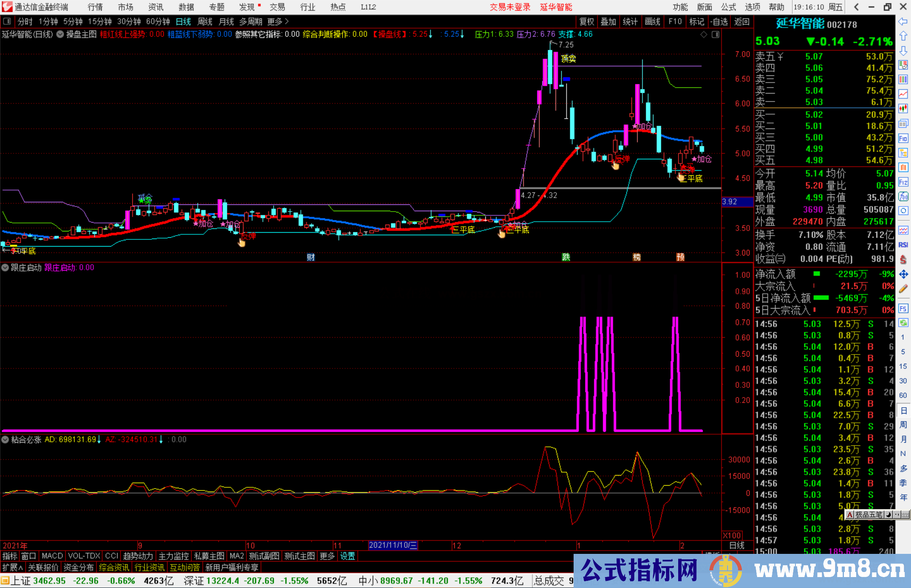Click the Fi2 sidebar icon
The image size is (911, 588).
coord(903,182)
